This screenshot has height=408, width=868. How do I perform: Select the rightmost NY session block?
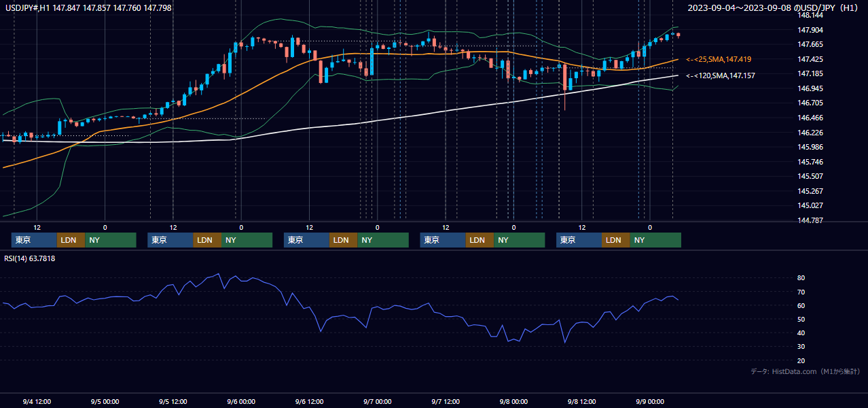[x=655, y=240]
